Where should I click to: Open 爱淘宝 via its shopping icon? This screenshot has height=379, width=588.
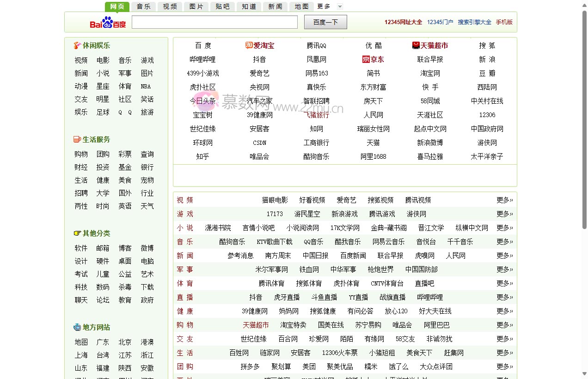click(248, 45)
